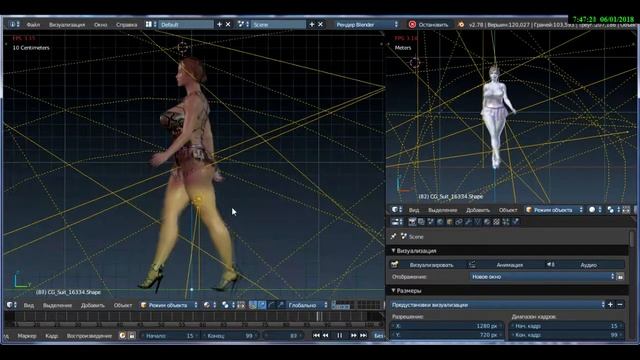Click right viewport 3D View editor type icon
Screen dimensions: 640x360
(397, 210)
